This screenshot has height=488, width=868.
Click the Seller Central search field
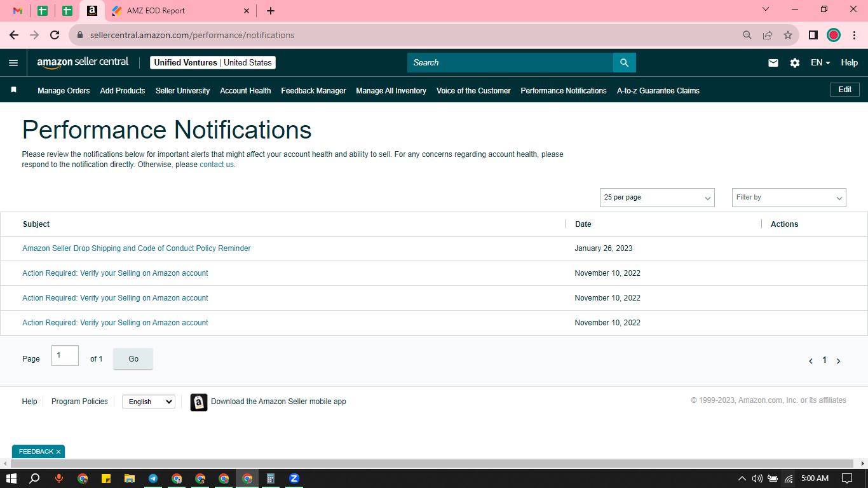(510, 62)
